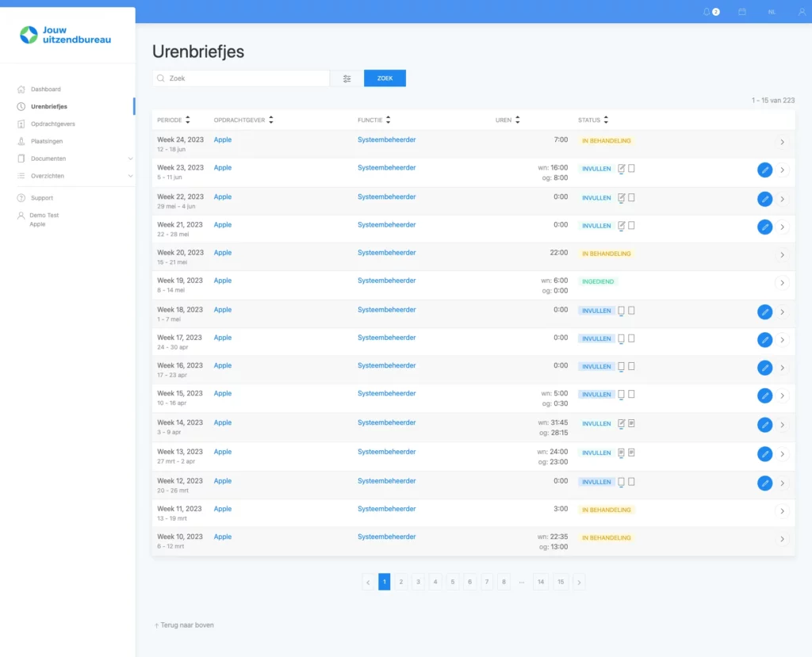Sort table by Periode column

(173, 120)
